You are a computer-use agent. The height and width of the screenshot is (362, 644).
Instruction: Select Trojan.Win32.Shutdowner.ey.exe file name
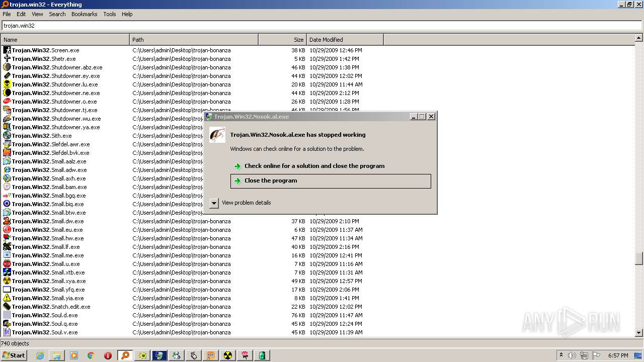(56, 76)
